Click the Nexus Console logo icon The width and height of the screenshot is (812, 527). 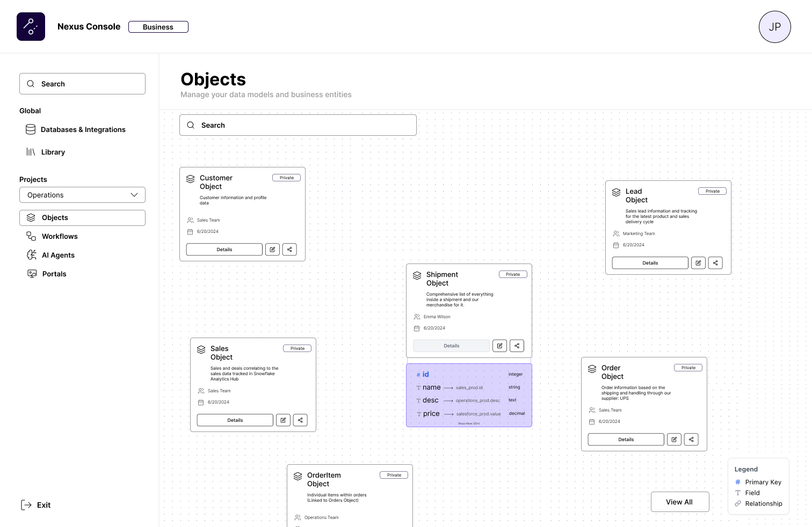(x=31, y=27)
